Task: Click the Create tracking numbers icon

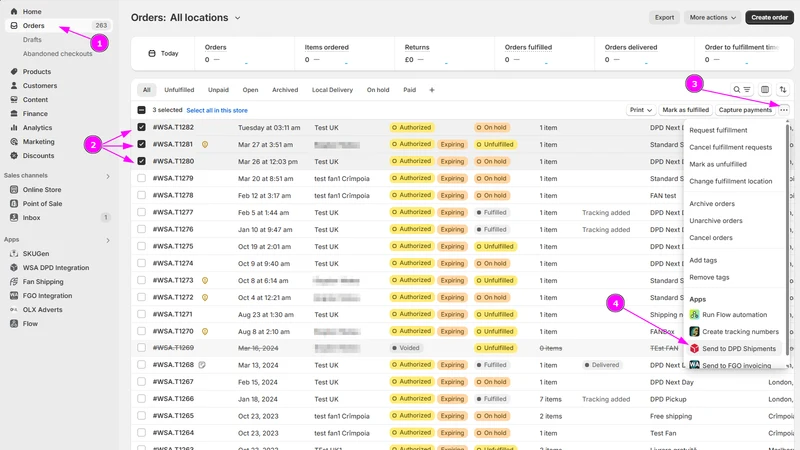Action: [x=694, y=332]
